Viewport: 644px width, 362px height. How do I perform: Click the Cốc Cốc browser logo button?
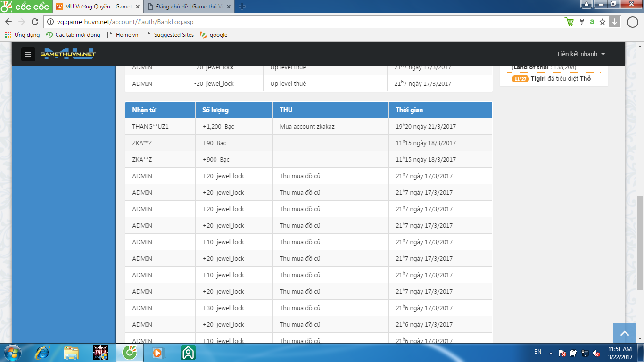pyautogui.click(x=25, y=7)
